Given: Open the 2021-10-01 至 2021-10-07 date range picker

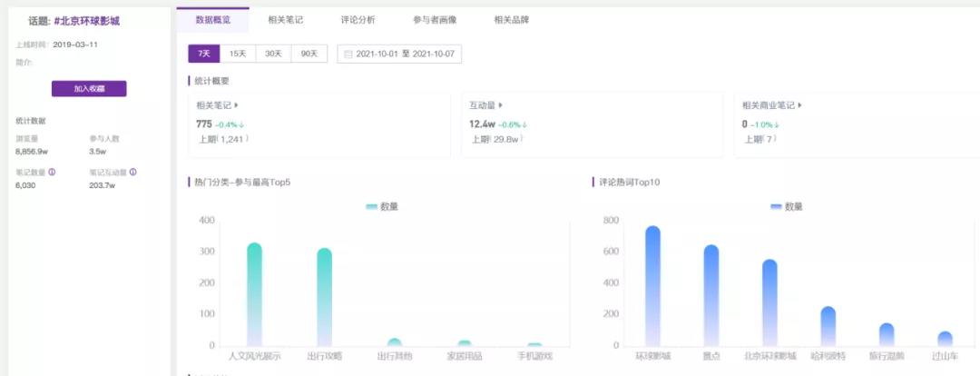Looking at the screenshot, I should pyautogui.click(x=399, y=54).
